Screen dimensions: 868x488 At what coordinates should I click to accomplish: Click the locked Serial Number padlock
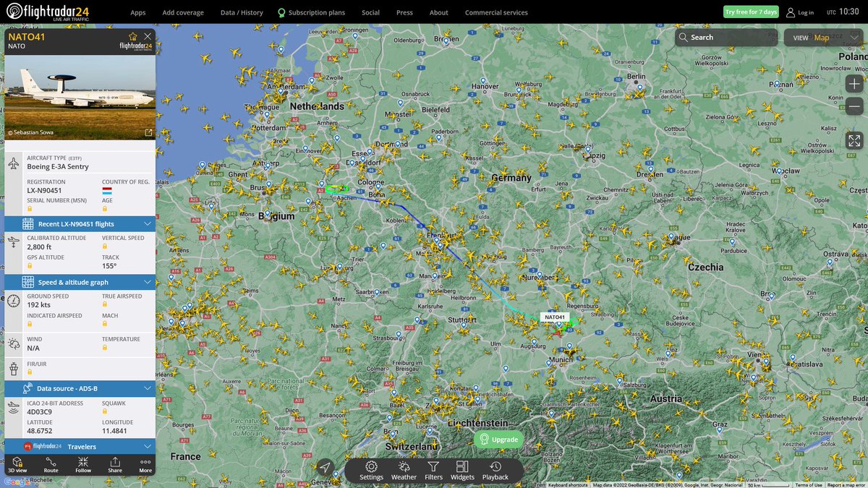pos(30,209)
